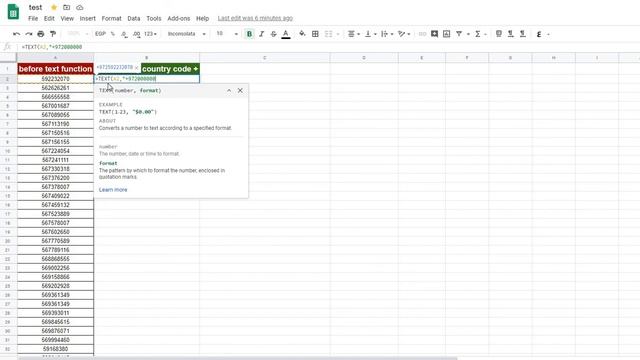Select cell containing 567001687
This screenshot has height=360, width=640.
(x=56, y=106)
